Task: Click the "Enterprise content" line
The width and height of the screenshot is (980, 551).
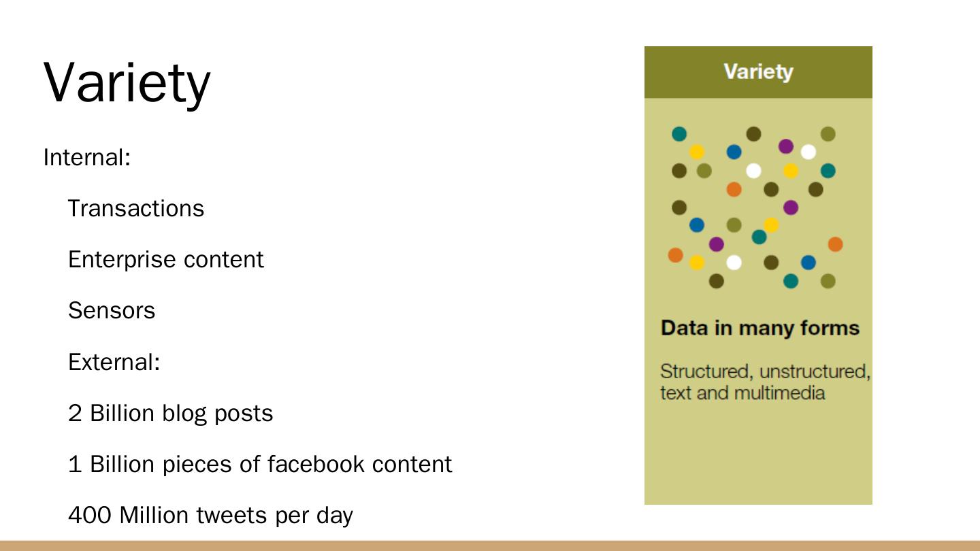Action: coord(165,260)
